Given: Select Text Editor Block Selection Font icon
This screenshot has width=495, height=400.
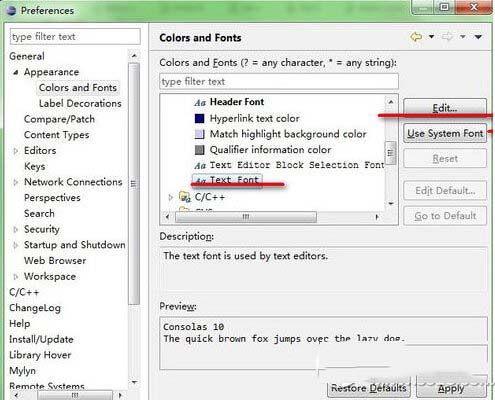Looking at the screenshot, I should (200, 165).
